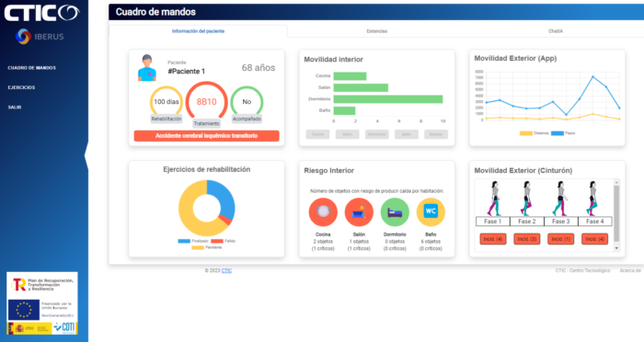Click the scroll up arrow in Cinturón panel

coord(616,182)
